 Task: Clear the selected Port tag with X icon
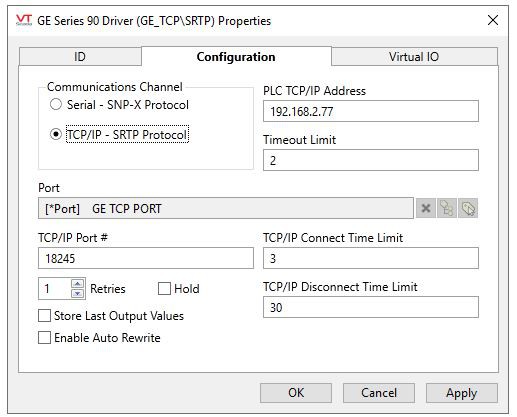(426, 208)
